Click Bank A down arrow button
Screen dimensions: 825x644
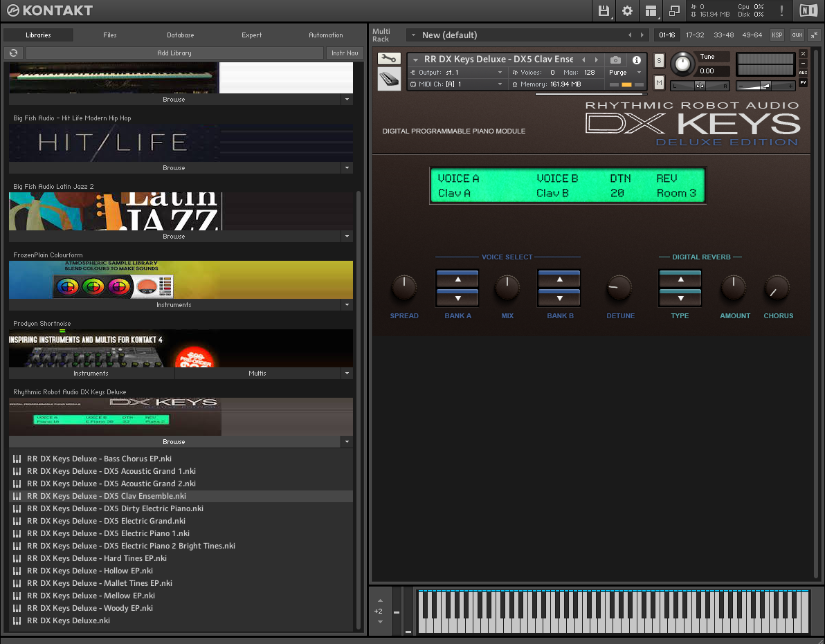(457, 297)
